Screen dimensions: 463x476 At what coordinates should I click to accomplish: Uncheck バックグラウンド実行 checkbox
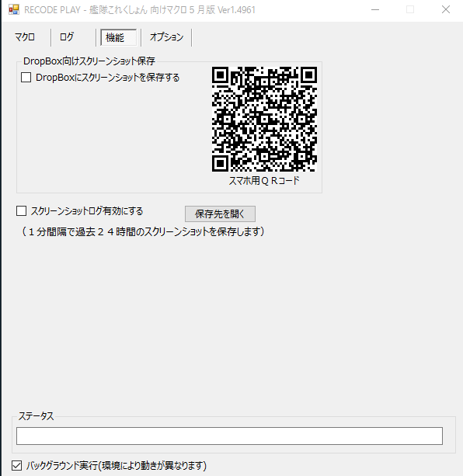pos(16,465)
